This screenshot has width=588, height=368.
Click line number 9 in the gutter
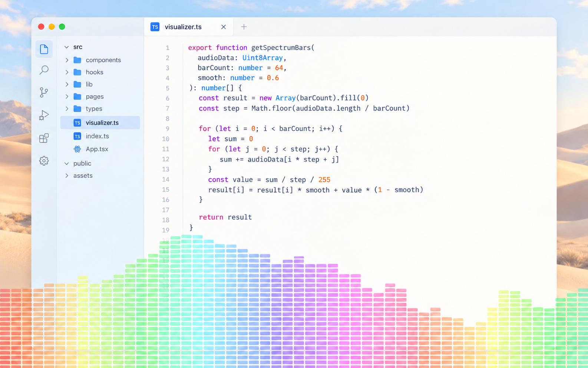click(x=168, y=129)
